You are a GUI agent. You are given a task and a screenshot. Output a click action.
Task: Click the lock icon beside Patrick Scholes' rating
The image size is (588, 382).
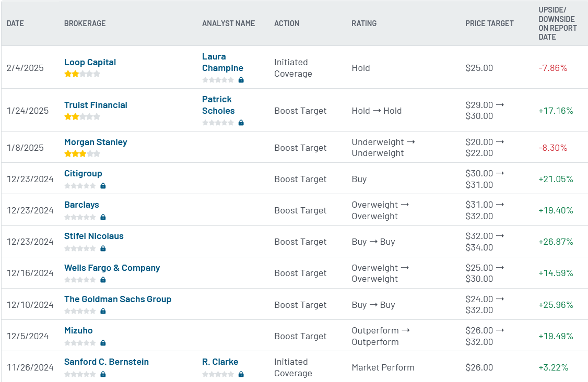coord(241,123)
